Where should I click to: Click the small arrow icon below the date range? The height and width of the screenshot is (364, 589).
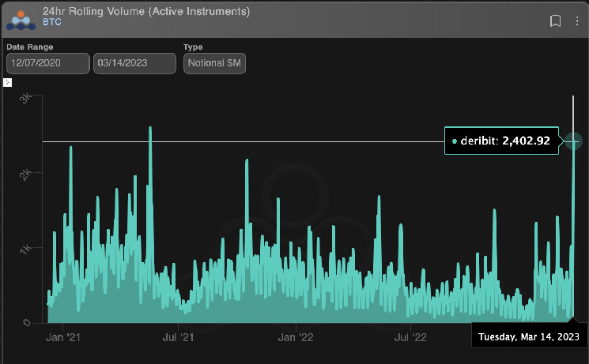pos(8,82)
